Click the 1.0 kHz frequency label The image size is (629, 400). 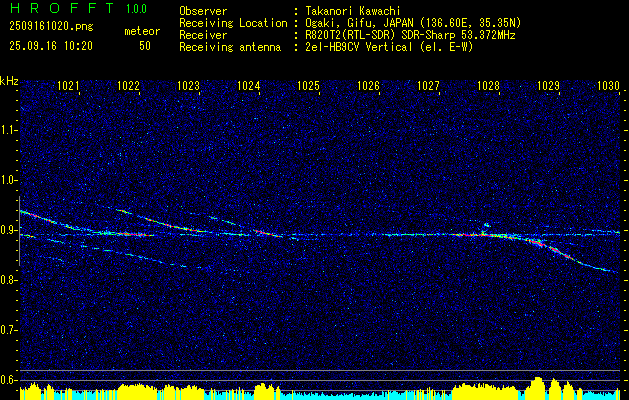click(x=8, y=180)
